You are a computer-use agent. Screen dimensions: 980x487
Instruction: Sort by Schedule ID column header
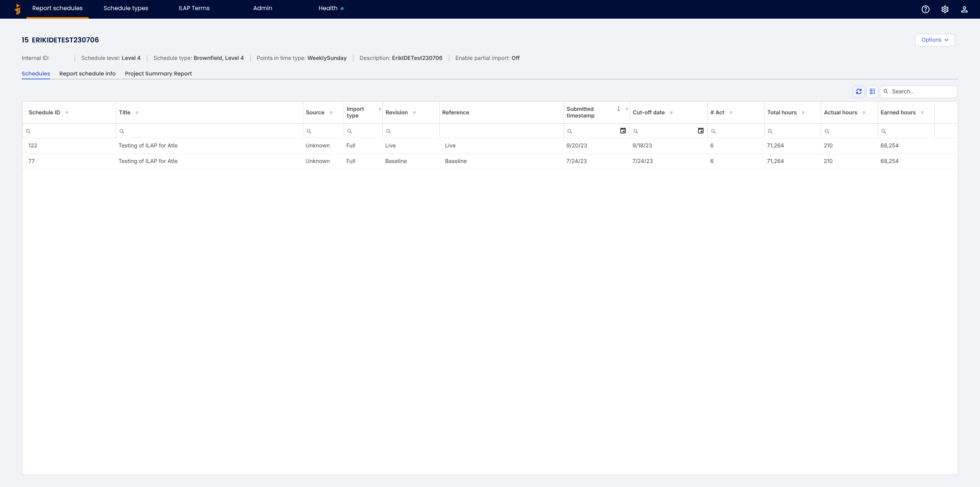pyautogui.click(x=44, y=112)
